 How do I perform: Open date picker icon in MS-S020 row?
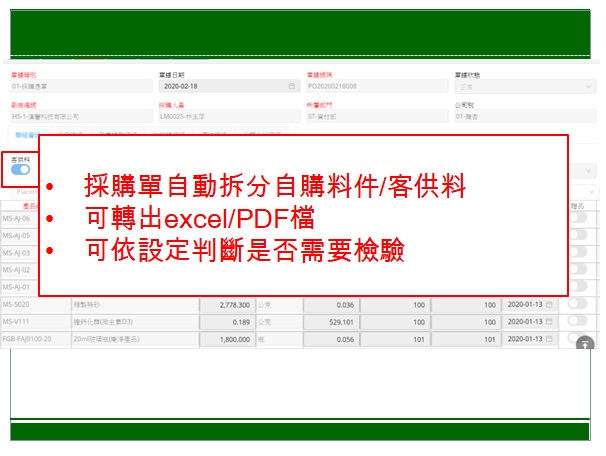[549, 305]
